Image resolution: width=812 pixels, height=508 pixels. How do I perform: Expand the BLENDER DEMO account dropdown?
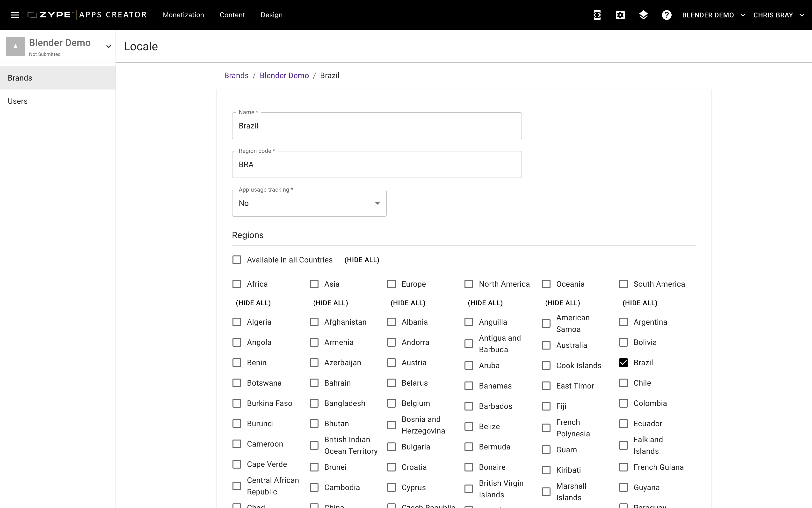coord(714,15)
